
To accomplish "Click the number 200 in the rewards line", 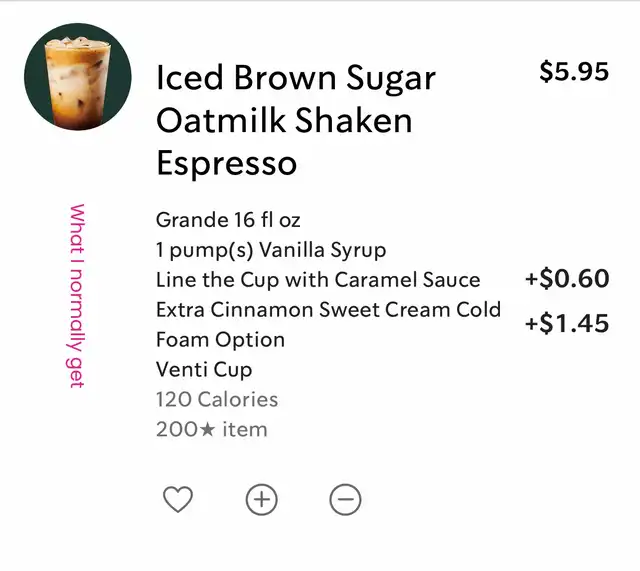I will point(178,430).
